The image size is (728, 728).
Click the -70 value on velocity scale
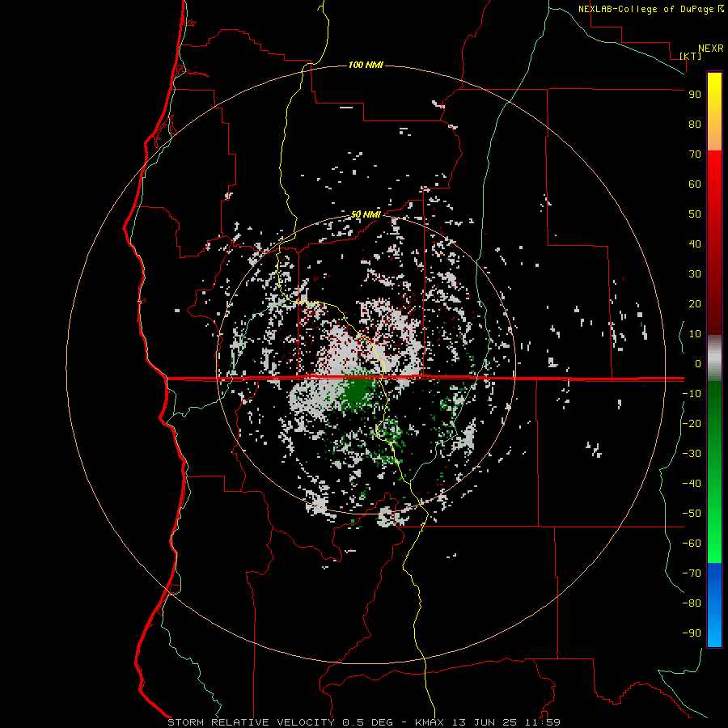coord(692,574)
